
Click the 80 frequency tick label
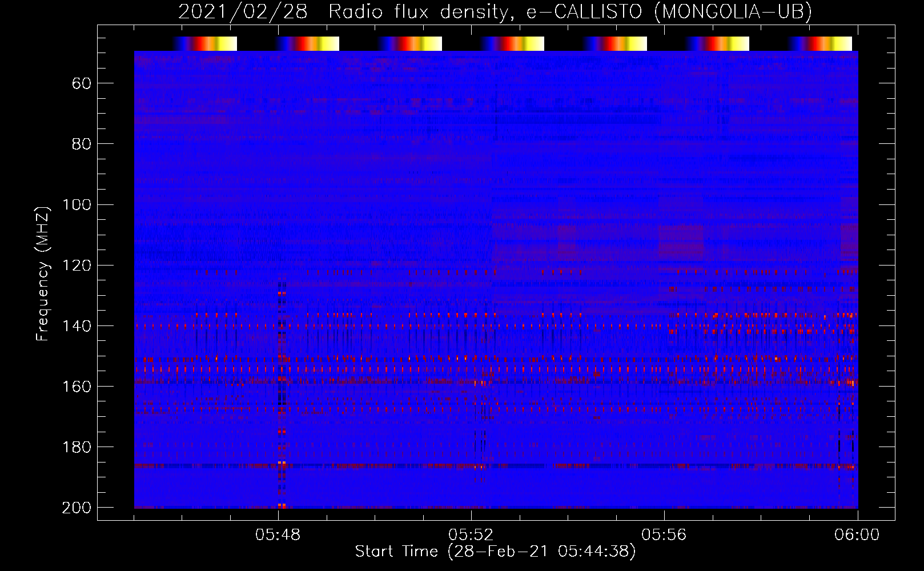[x=82, y=144]
